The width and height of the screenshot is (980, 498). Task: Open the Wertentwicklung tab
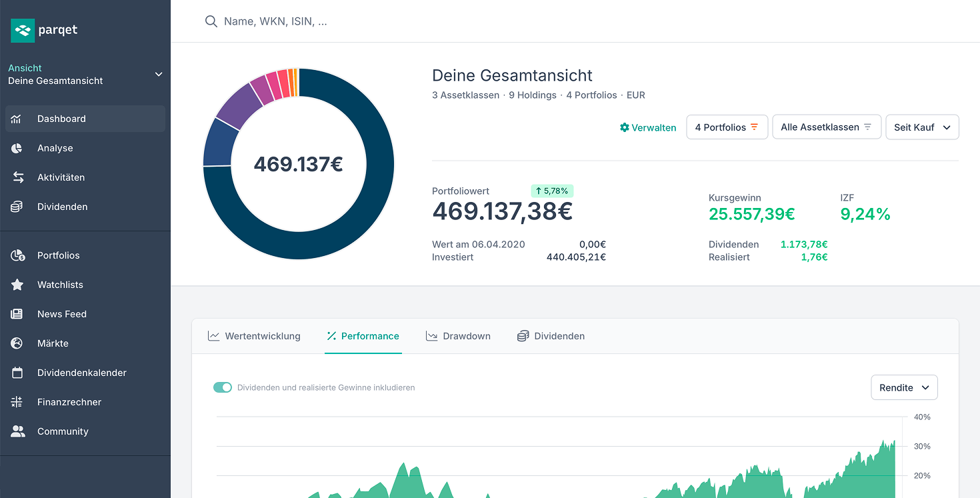click(x=254, y=335)
